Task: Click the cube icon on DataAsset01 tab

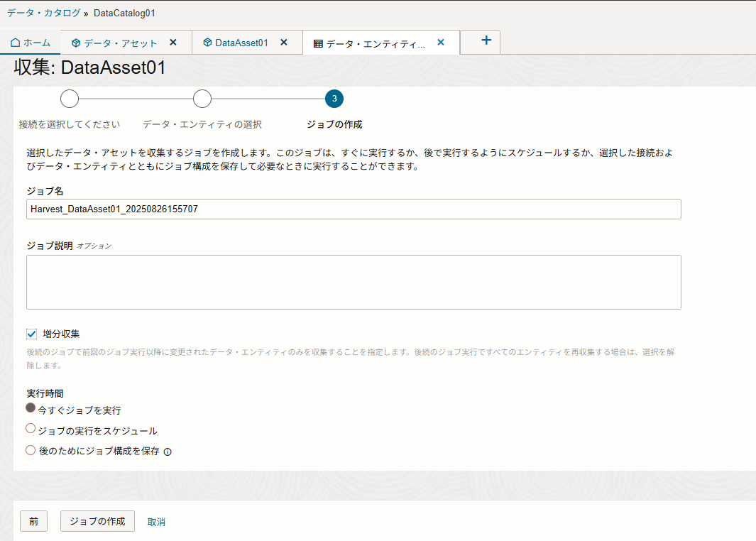Action: tap(207, 43)
